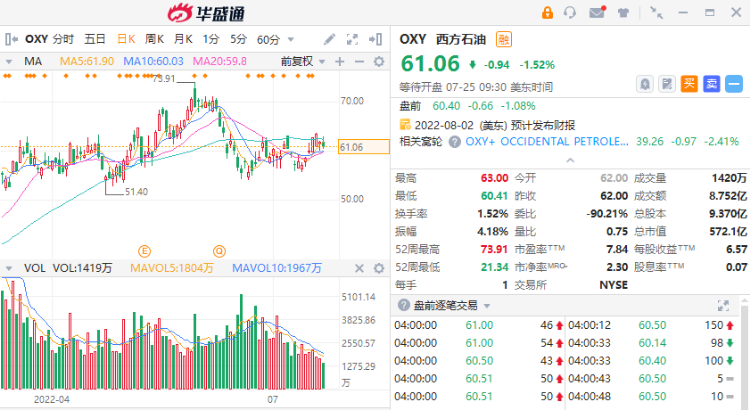This screenshot has width=750, height=410.
Task: Set a price alert bell icon
Action: click(645, 84)
